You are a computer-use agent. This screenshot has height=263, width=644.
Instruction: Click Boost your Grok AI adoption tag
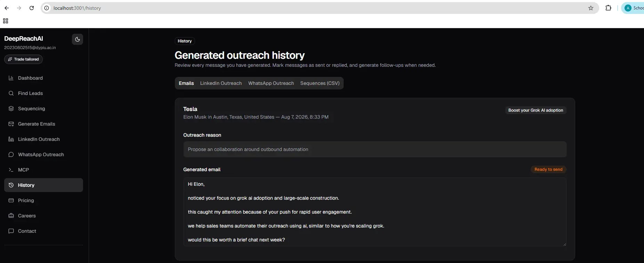(536, 110)
